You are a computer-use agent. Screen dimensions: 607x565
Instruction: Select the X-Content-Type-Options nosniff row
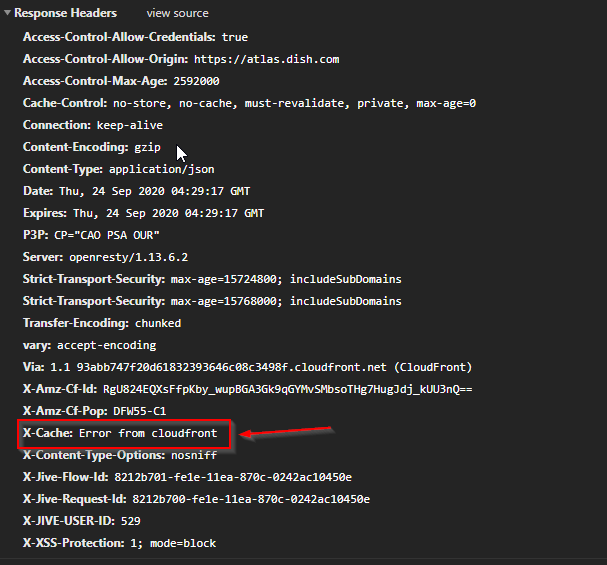pos(120,455)
